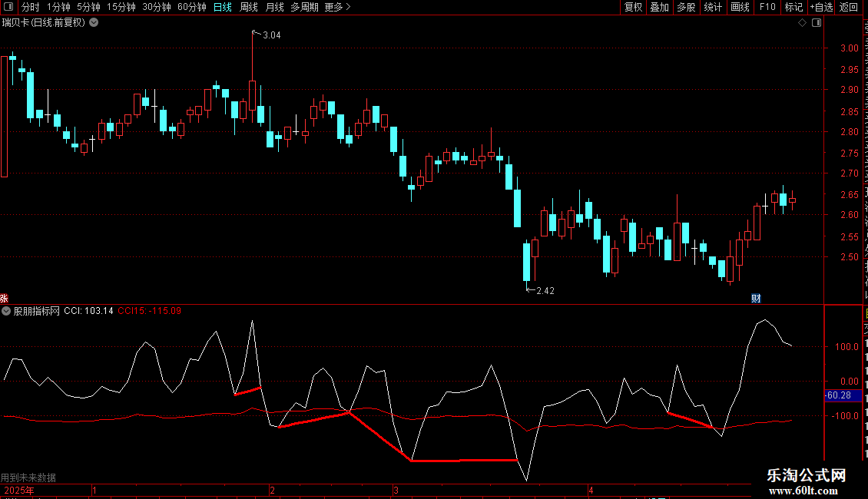This screenshot has height=499, width=868.
Task: Select the 30分钟 period tab
Action: pos(157,7)
